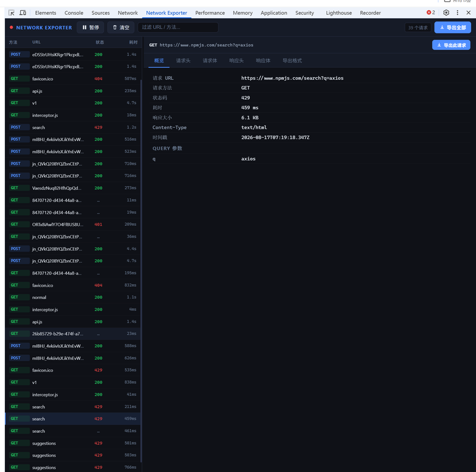Click the 耗时 column header
The width and height of the screenshot is (476, 472).
tap(133, 42)
